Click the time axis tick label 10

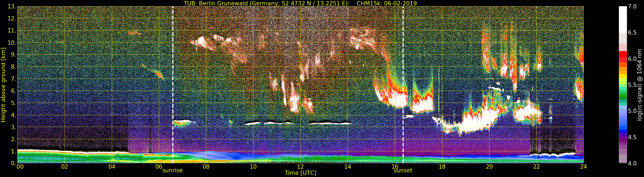253,167
